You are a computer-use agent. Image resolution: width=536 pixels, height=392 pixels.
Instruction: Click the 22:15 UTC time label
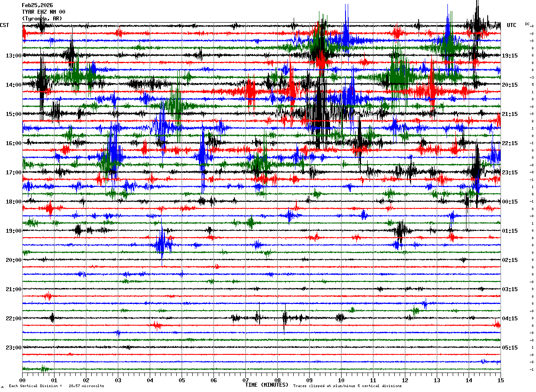510,143
